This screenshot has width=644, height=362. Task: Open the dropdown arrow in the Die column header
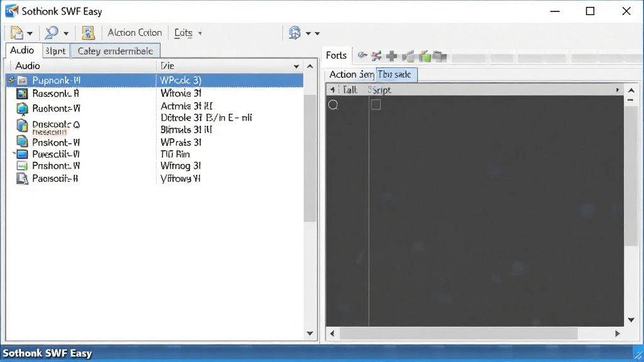point(296,67)
